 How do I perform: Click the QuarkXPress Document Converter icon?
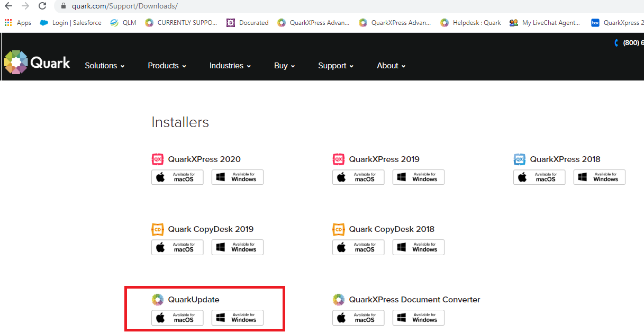[339, 300]
